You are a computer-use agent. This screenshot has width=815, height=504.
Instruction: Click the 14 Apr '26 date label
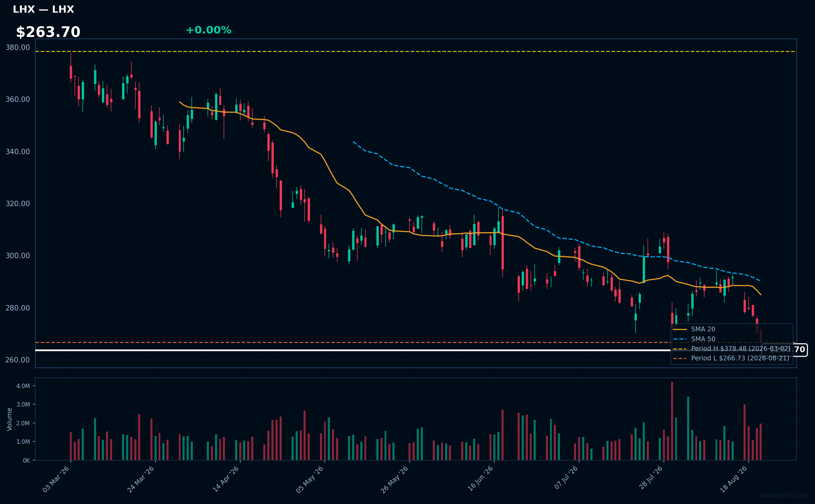click(226, 479)
